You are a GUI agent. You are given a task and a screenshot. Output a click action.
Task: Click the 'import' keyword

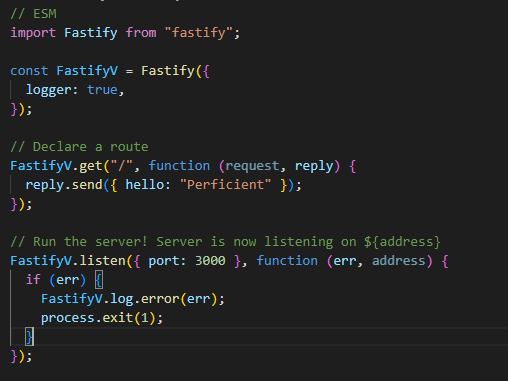pyautogui.click(x=33, y=33)
